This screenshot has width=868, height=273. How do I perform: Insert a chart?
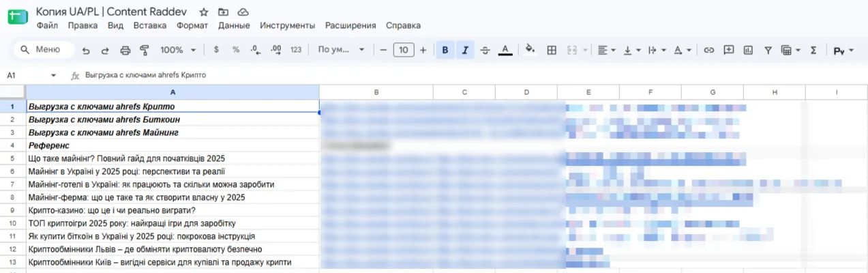point(748,50)
